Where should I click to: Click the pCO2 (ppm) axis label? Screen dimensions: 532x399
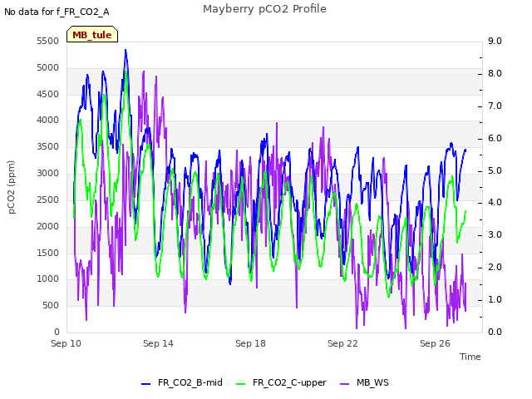[11, 187]
